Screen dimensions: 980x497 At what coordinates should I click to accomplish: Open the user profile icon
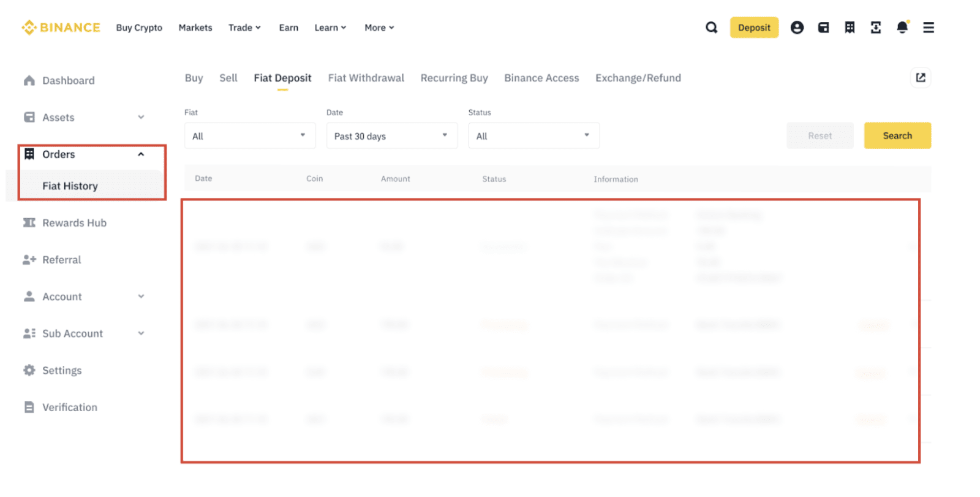797,28
